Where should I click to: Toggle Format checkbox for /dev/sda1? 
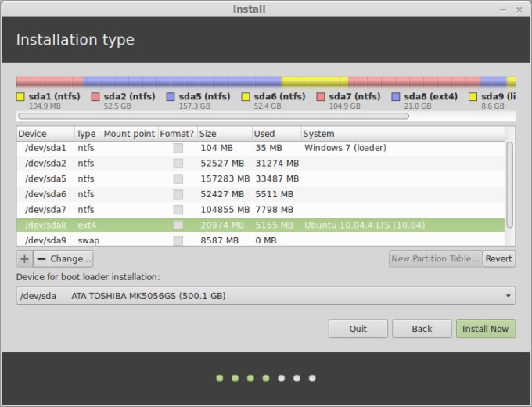coord(178,148)
